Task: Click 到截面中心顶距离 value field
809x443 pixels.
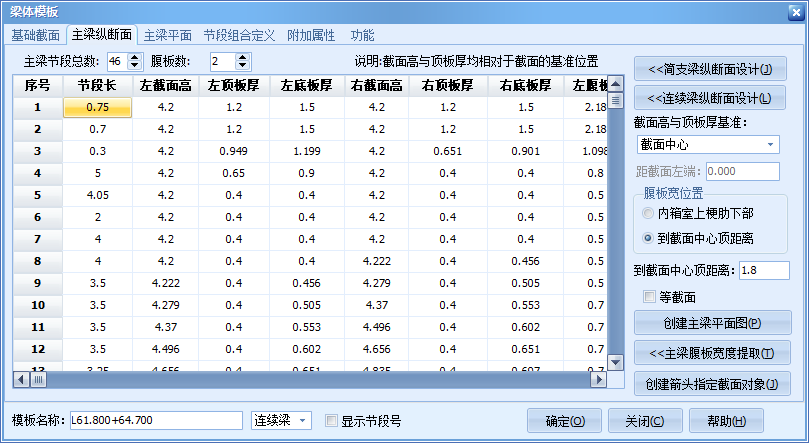Action: pyautogui.click(x=764, y=270)
